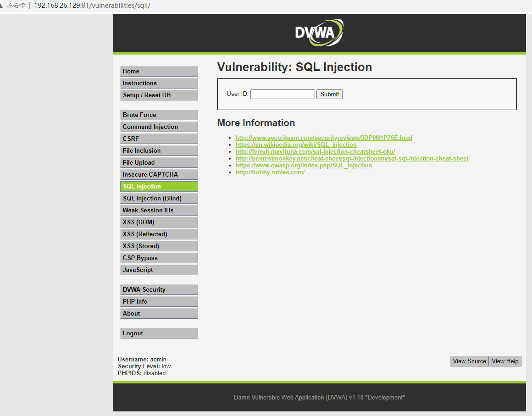
Task: Select XSS (Reflected) menu item
Action: pyautogui.click(x=159, y=234)
